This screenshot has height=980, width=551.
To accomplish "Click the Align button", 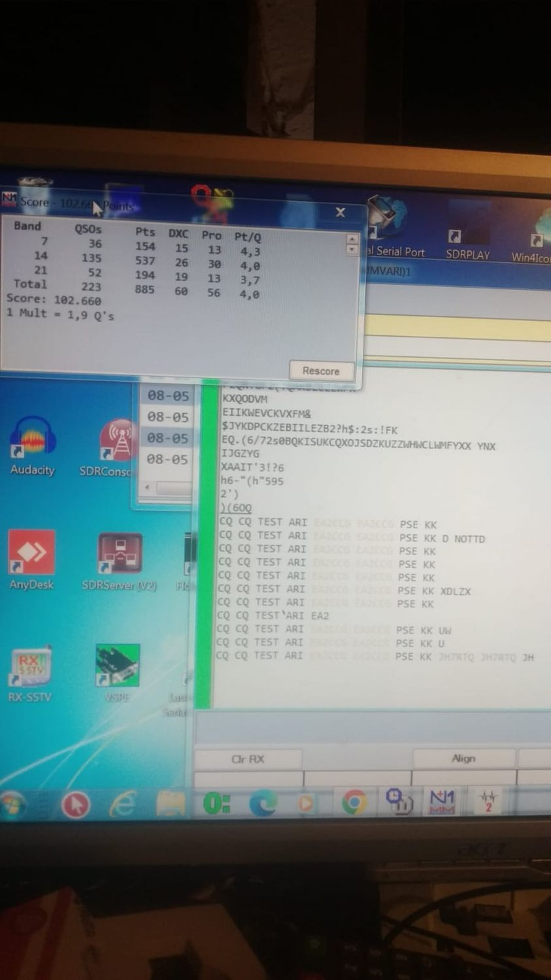I will click(463, 758).
